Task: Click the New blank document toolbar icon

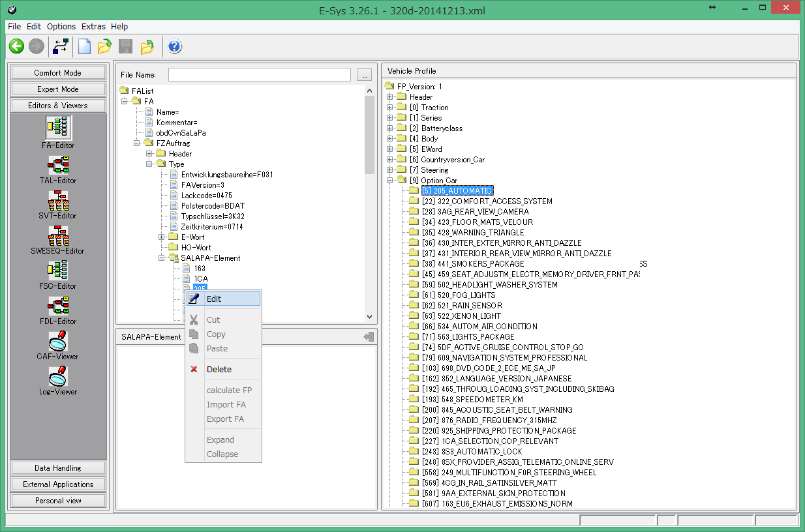Action: point(84,46)
